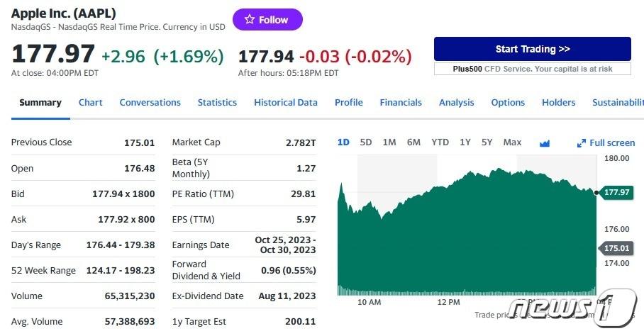This screenshot has height=336, width=644.
Task: Click the Plus500 CFD Service ad link
Action: pos(532,69)
